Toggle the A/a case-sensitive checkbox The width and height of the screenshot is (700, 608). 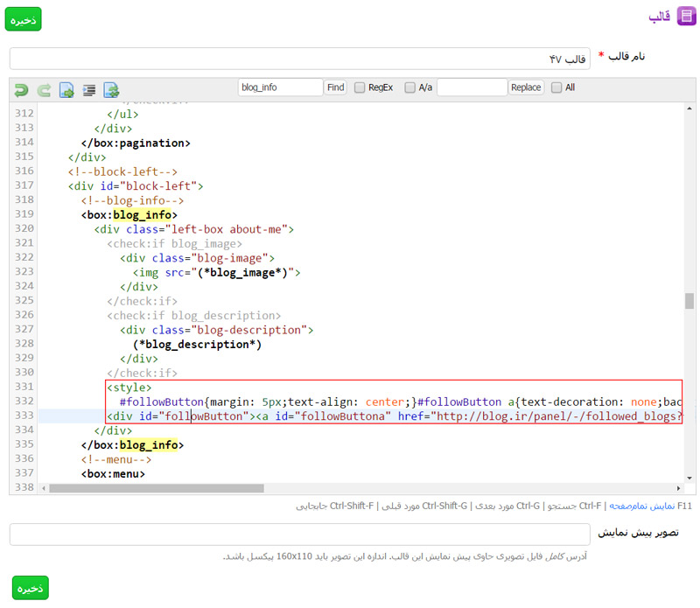[409, 87]
